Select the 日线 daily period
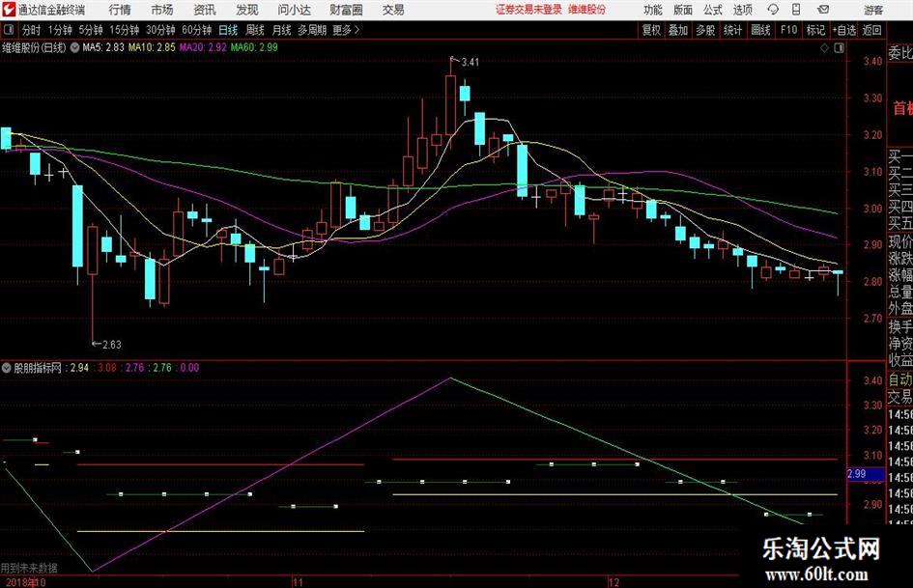The height and width of the screenshot is (588, 913). pos(228,30)
